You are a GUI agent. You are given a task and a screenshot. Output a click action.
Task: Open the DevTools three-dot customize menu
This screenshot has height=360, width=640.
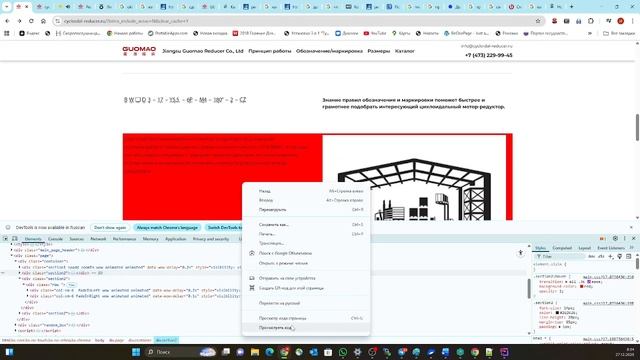(x=624, y=238)
